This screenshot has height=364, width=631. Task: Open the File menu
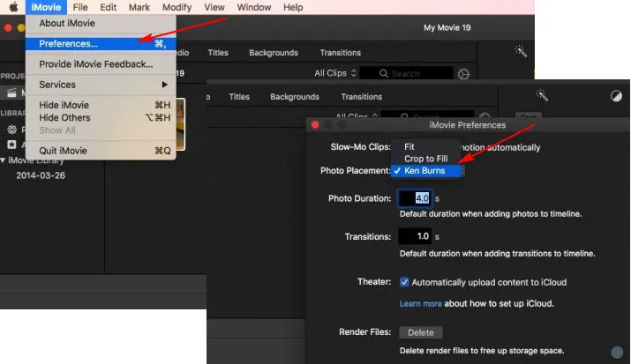(x=80, y=7)
